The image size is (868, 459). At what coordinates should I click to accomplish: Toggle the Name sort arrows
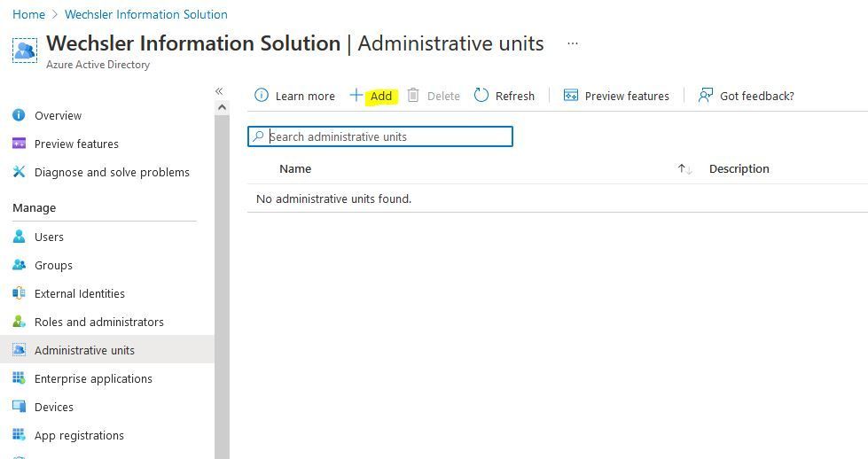tap(684, 169)
